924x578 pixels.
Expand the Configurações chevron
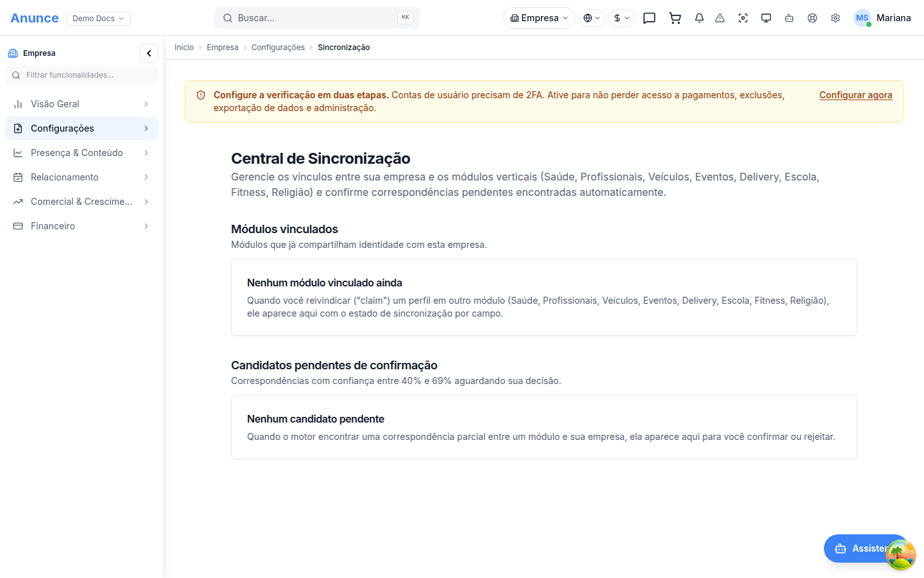146,128
